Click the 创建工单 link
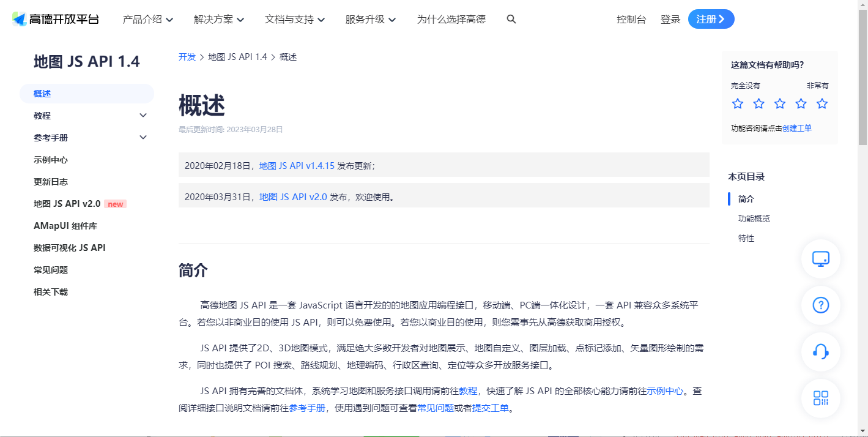 point(797,128)
